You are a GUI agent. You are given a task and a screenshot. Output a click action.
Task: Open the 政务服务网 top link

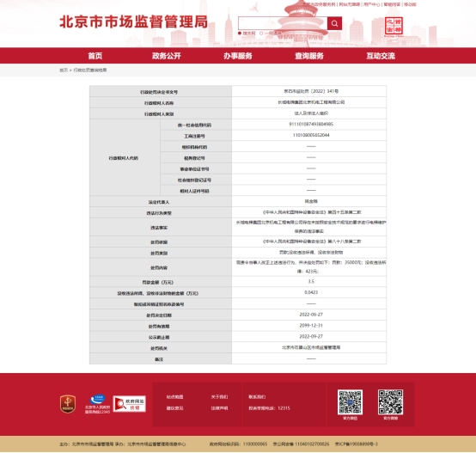pyautogui.click(x=319, y=4)
